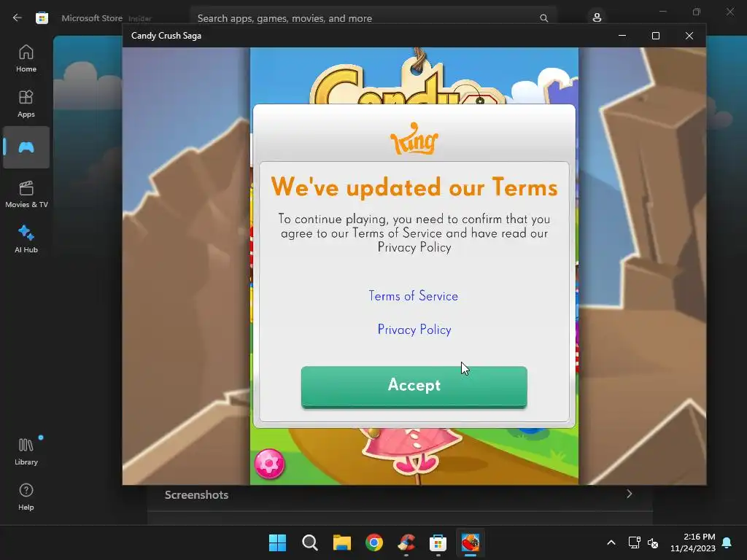Open AI Hub in the sidebar
The width and height of the screenshot is (747, 560).
pyautogui.click(x=26, y=239)
